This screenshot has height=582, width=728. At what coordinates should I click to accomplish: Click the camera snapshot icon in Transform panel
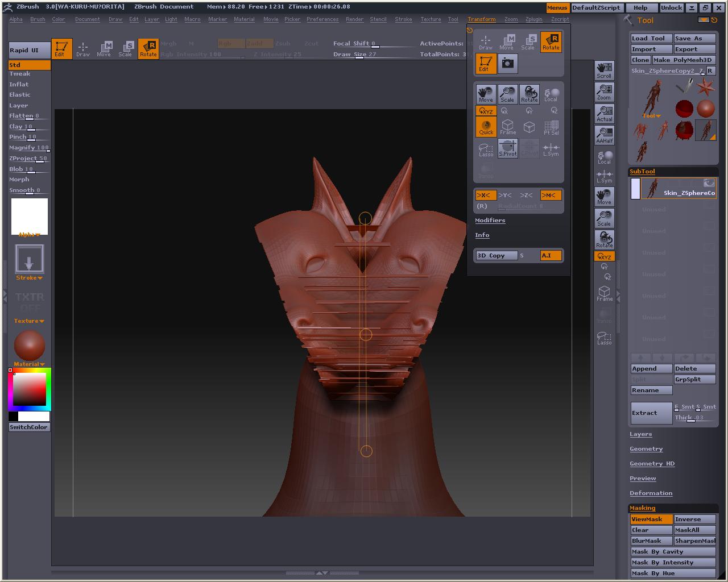click(507, 64)
